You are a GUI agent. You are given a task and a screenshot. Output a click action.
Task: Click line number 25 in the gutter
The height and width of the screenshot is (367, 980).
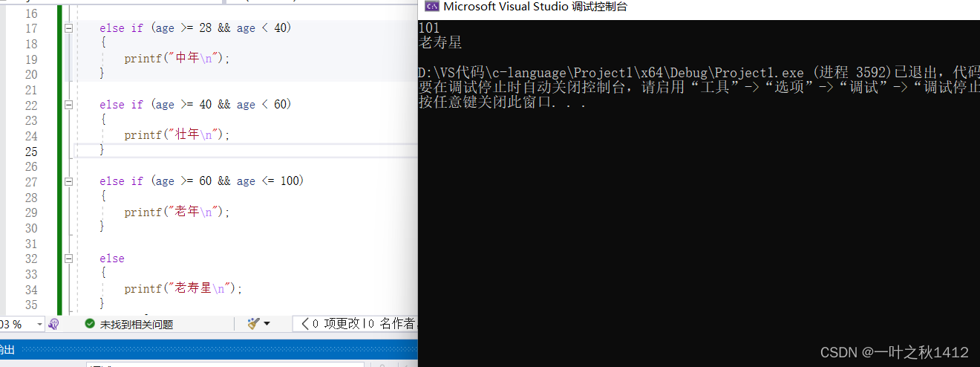(30, 151)
